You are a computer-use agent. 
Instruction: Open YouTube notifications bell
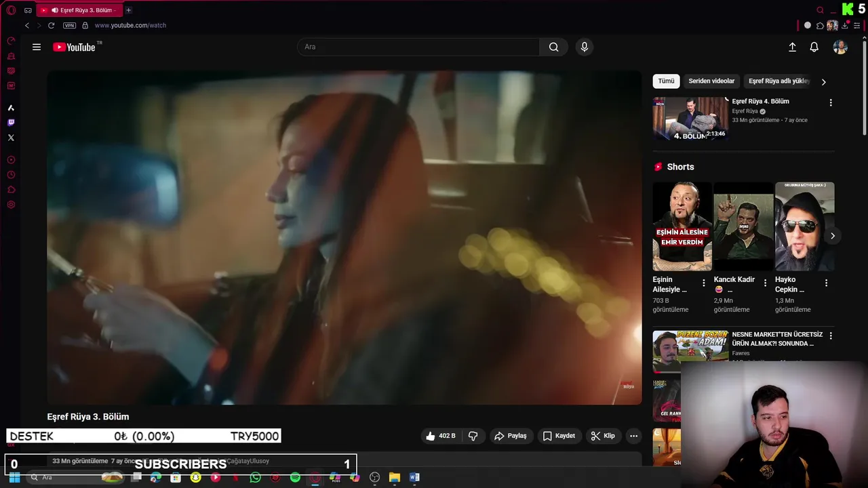click(814, 47)
